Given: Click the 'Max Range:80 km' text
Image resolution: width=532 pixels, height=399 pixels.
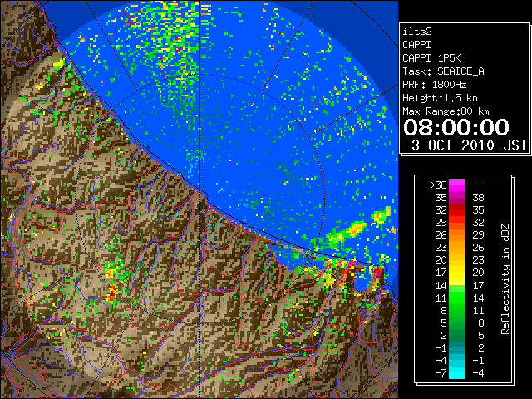Looking at the screenshot, I should tap(446, 111).
